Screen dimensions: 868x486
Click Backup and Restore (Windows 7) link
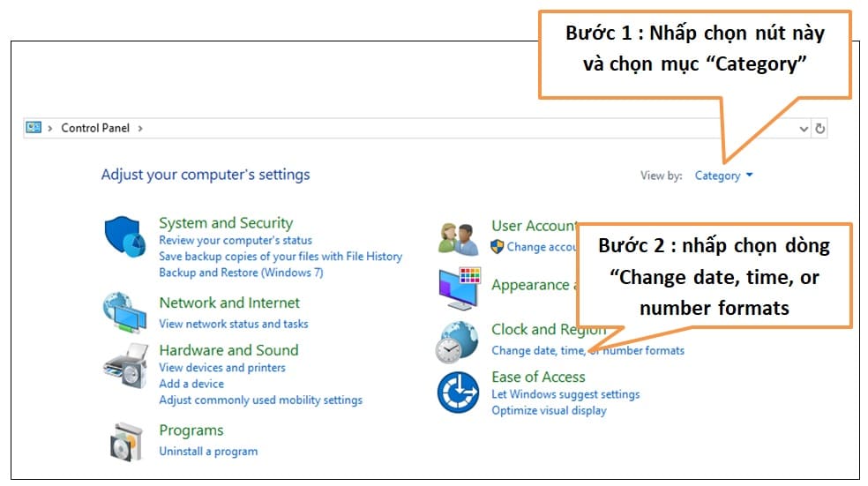click(x=241, y=273)
